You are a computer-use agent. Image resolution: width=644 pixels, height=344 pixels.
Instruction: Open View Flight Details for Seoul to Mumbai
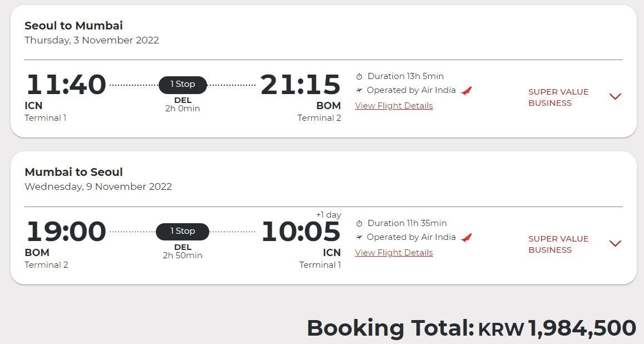pyautogui.click(x=394, y=106)
